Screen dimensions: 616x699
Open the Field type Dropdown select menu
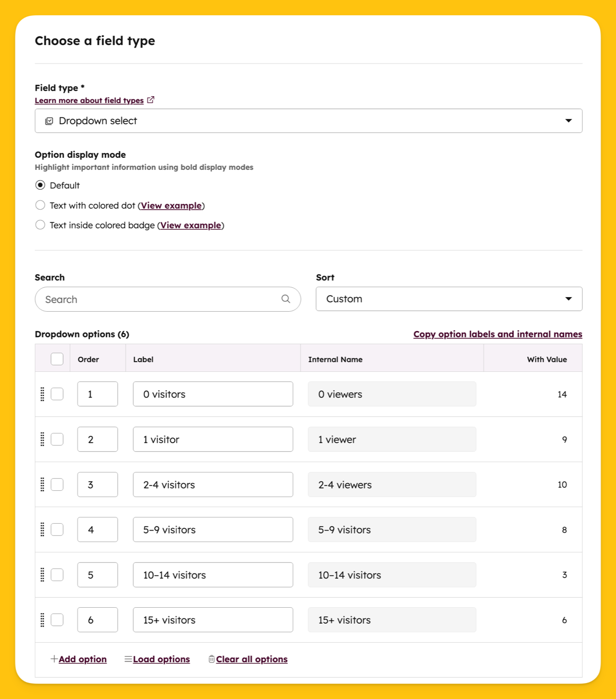point(309,121)
